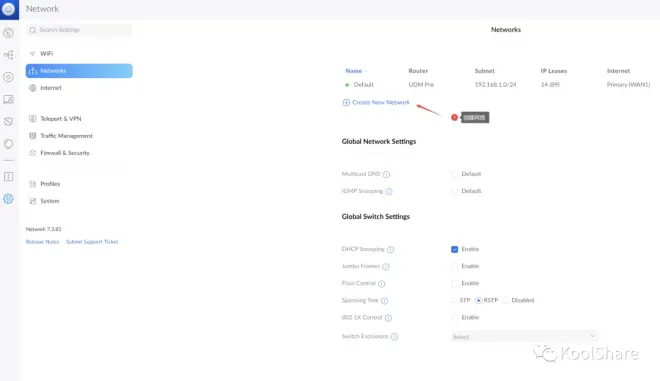Sort networks by the Name column header
The height and width of the screenshot is (381, 660).
point(354,71)
